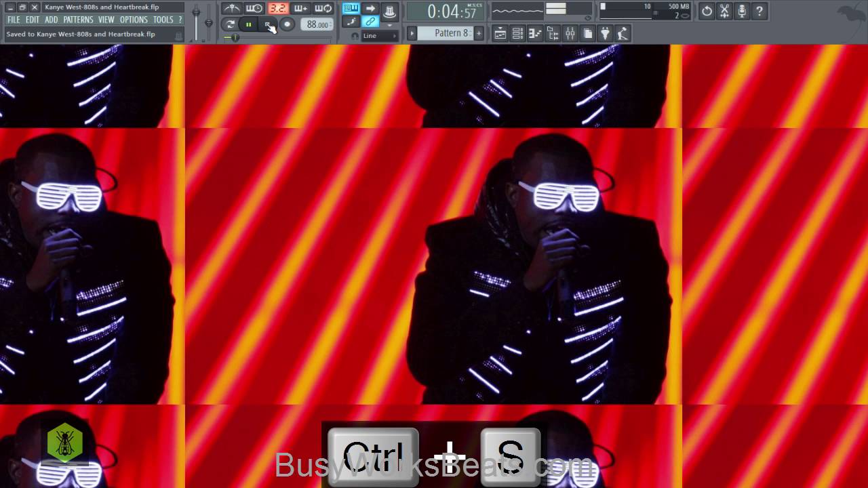This screenshot has width=868, height=488.
Task: Open the TOOLS menu
Action: tap(163, 20)
